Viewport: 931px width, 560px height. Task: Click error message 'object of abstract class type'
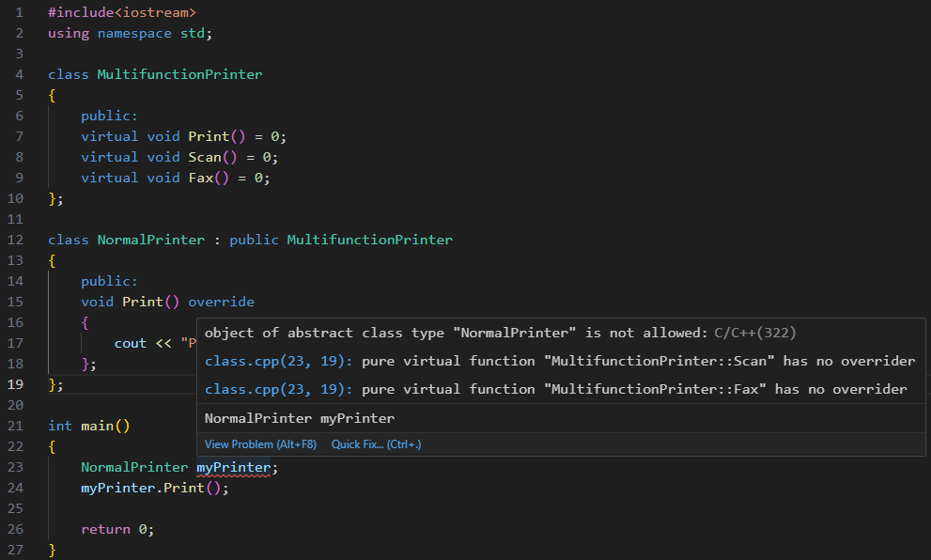[324, 333]
